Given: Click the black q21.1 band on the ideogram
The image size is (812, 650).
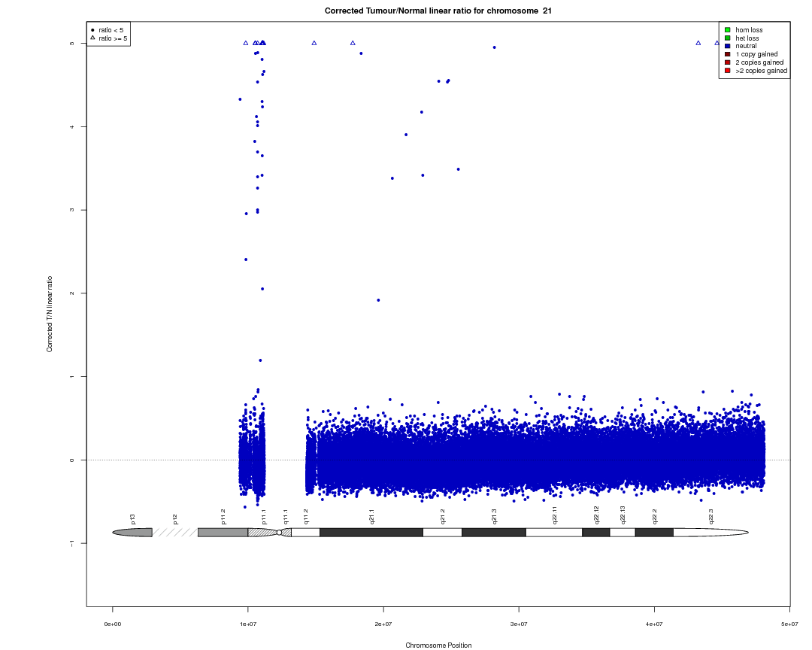Looking at the screenshot, I should coord(371,533).
